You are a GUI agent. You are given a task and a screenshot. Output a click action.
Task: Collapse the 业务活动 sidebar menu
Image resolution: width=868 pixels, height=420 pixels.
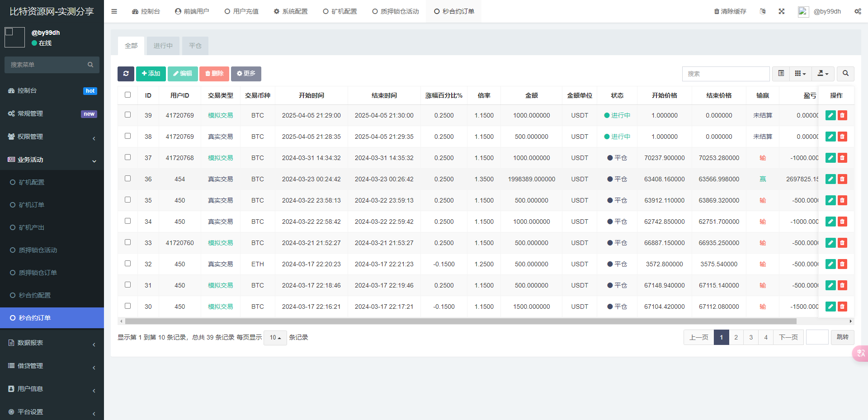[x=52, y=160]
